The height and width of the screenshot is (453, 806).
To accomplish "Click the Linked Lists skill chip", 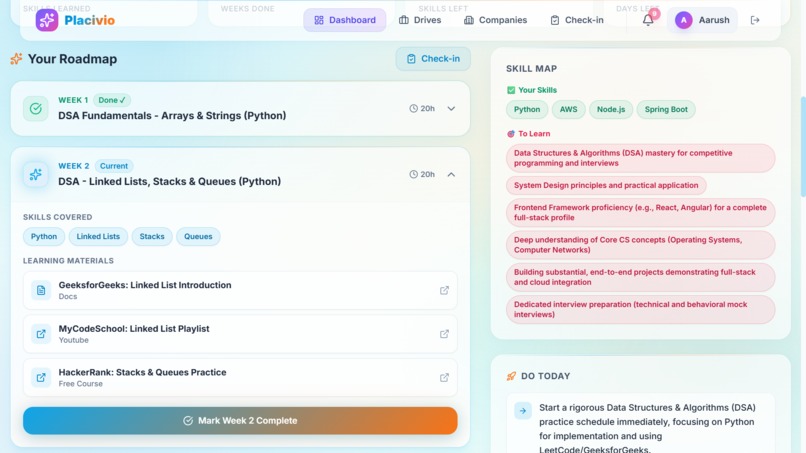I will click(x=98, y=237).
